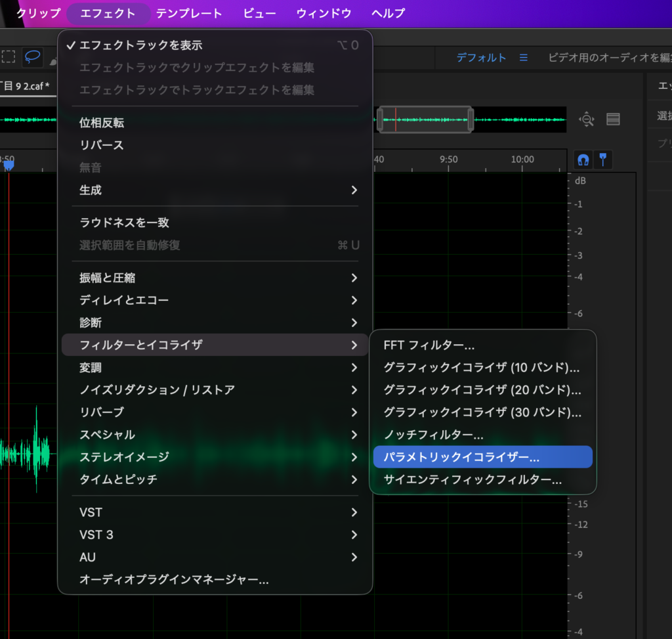The width and height of the screenshot is (672, 639).
Task: Expand the 振幅と圧縮 submenu
Action: [x=215, y=278]
